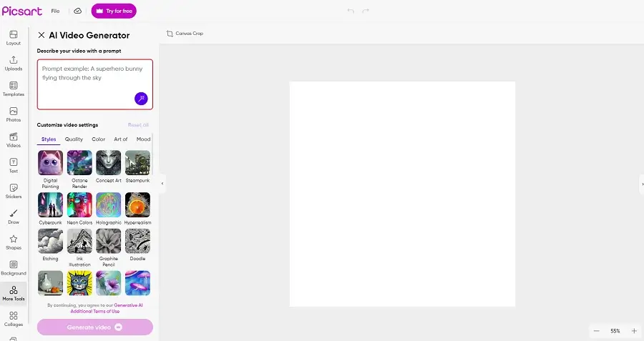This screenshot has width=644, height=341.
Task: Click the magic wand prompt enhancer button
Action: (141, 99)
